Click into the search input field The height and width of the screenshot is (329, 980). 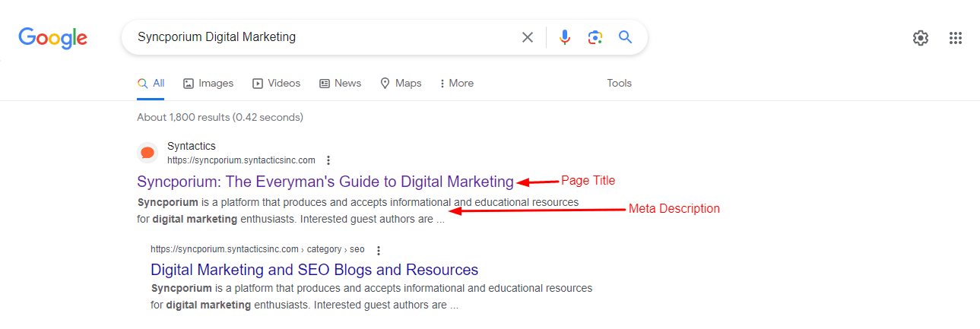coord(319,37)
